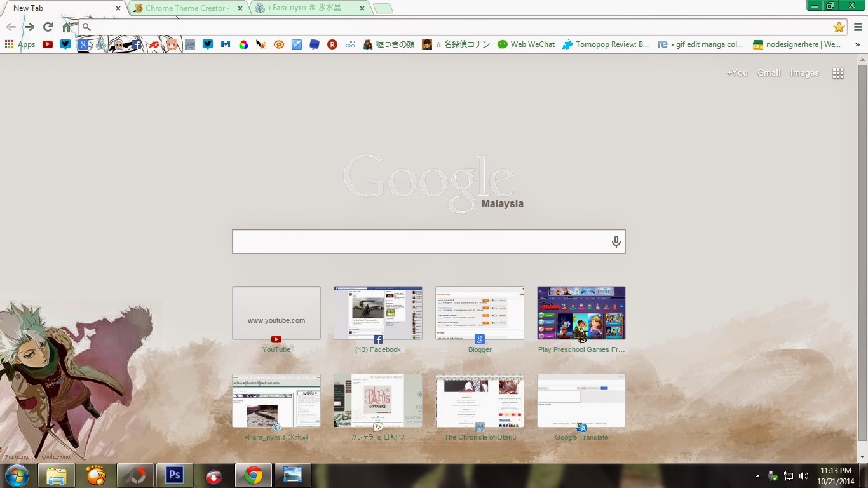
Task: Open the volume control in system tray
Action: (804, 476)
